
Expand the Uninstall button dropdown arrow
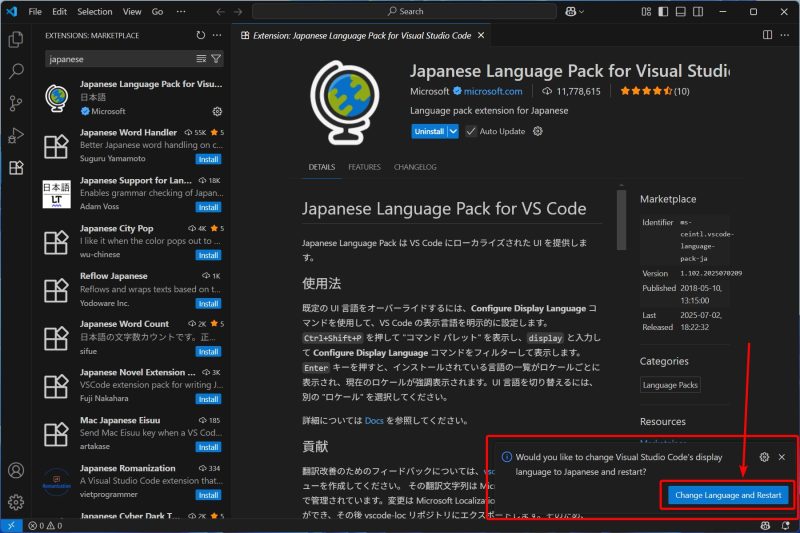click(453, 131)
